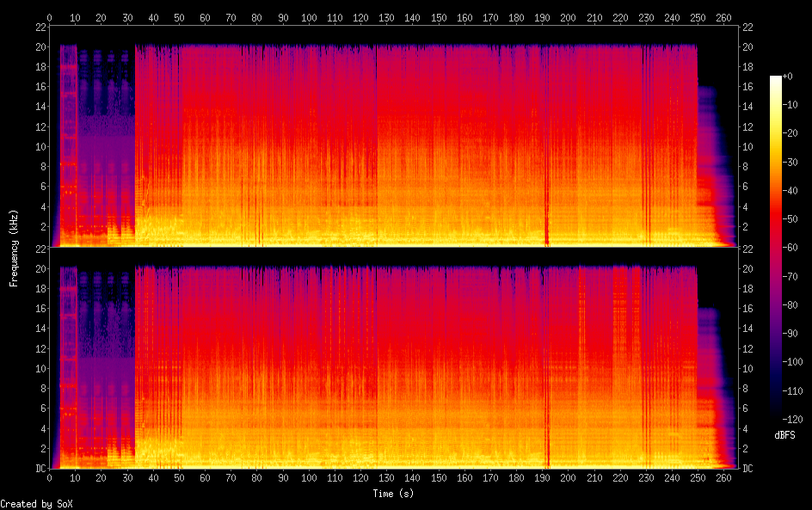Click '16' on lower channel's right frequency axis
Image resolution: width=812 pixels, height=510 pixels.
747,309
